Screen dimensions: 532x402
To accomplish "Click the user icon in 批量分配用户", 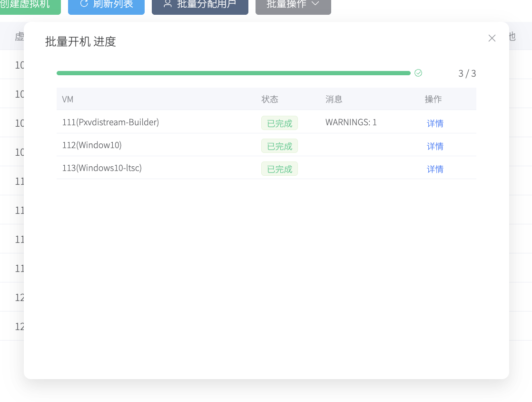I will [167, 3].
